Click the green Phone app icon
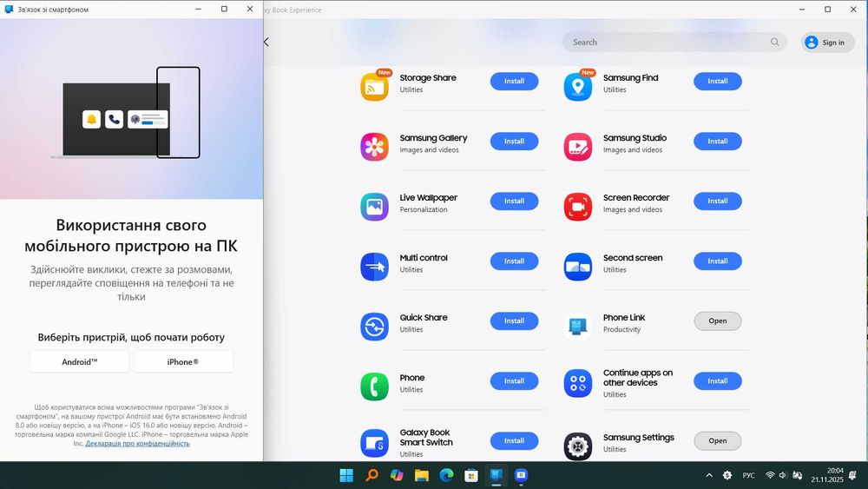 (374, 386)
